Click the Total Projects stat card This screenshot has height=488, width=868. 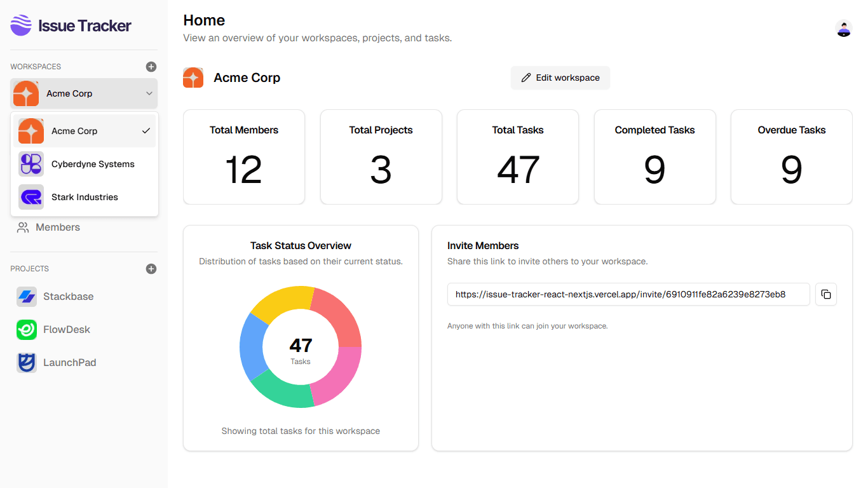click(x=381, y=157)
